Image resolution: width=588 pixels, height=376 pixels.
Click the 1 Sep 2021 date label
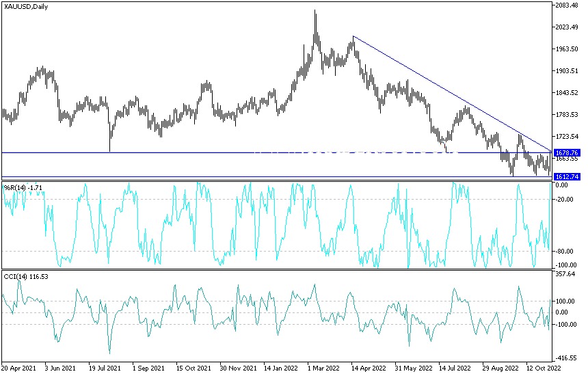(148, 368)
